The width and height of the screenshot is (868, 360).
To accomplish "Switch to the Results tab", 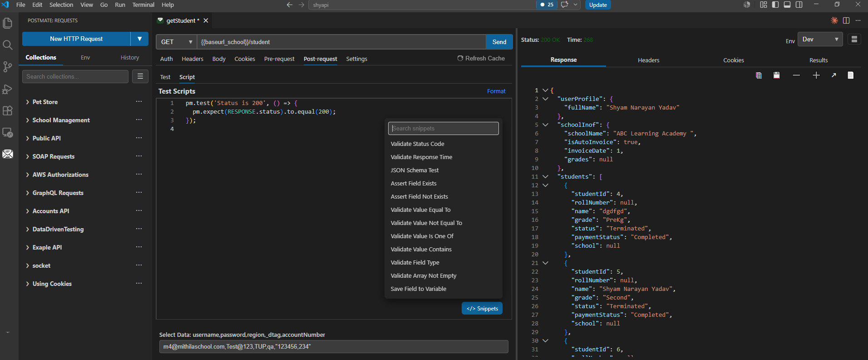I will 819,60.
